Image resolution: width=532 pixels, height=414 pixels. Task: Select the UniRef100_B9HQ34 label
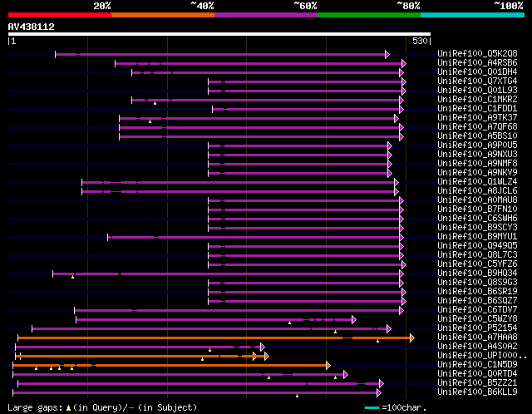(x=477, y=274)
